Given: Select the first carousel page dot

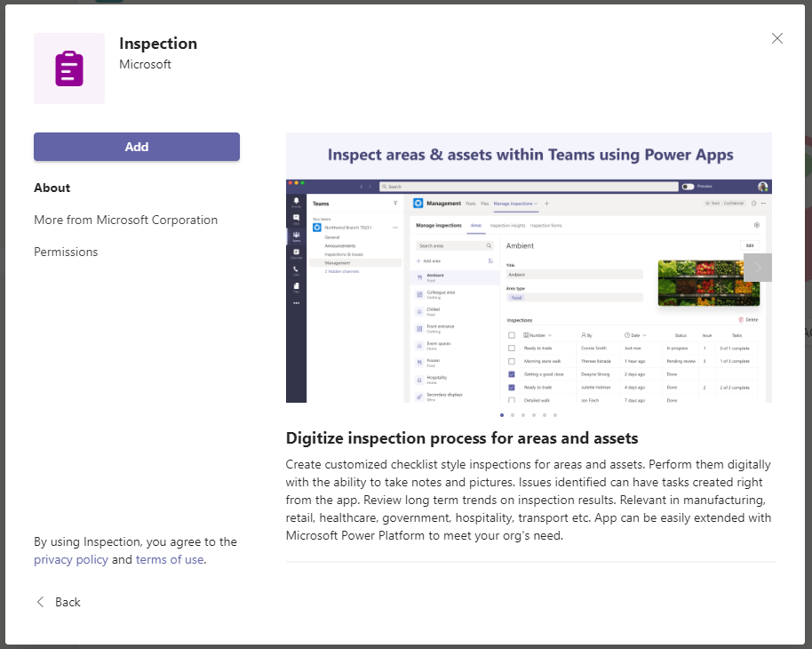Looking at the screenshot, I should pyautogui.click(x=502, y=415).
